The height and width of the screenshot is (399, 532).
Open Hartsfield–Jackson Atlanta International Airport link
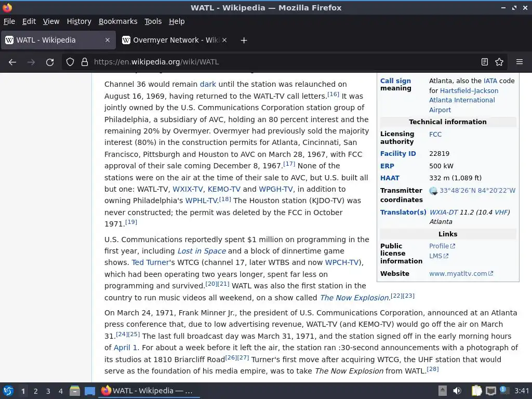464,100
